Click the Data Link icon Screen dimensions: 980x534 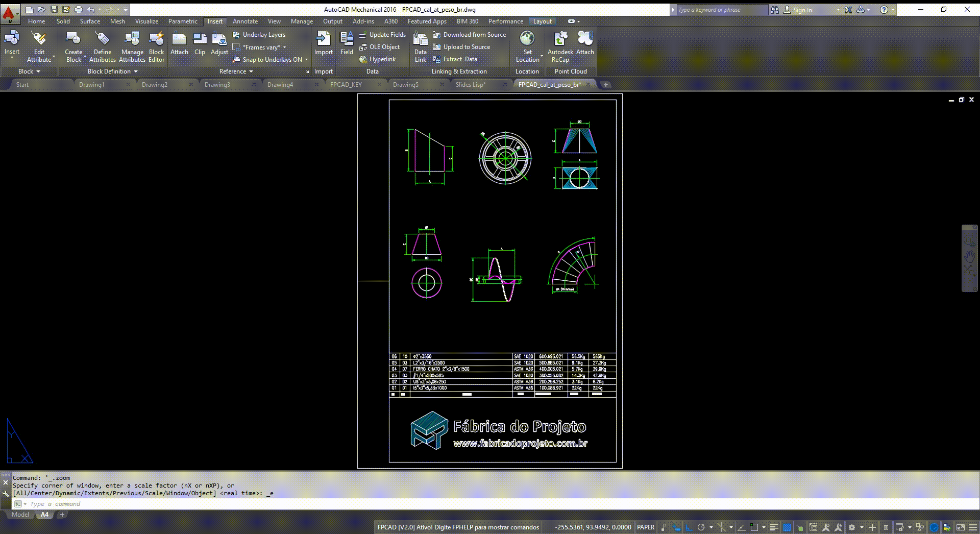click(420, 46)
